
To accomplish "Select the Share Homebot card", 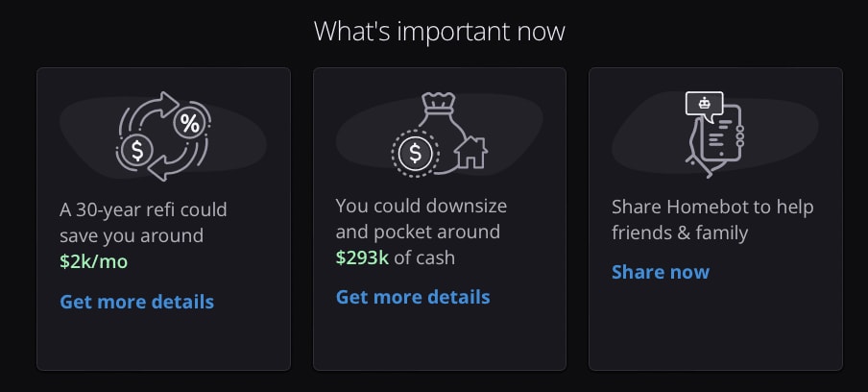I will coord(715,219).
